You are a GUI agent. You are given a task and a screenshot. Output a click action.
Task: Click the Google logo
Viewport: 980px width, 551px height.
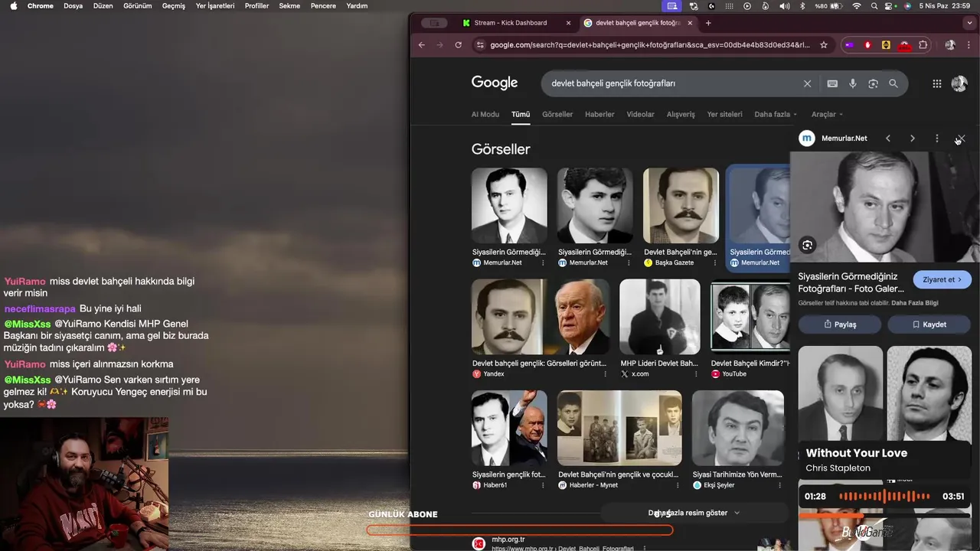(x=495, y=83)
